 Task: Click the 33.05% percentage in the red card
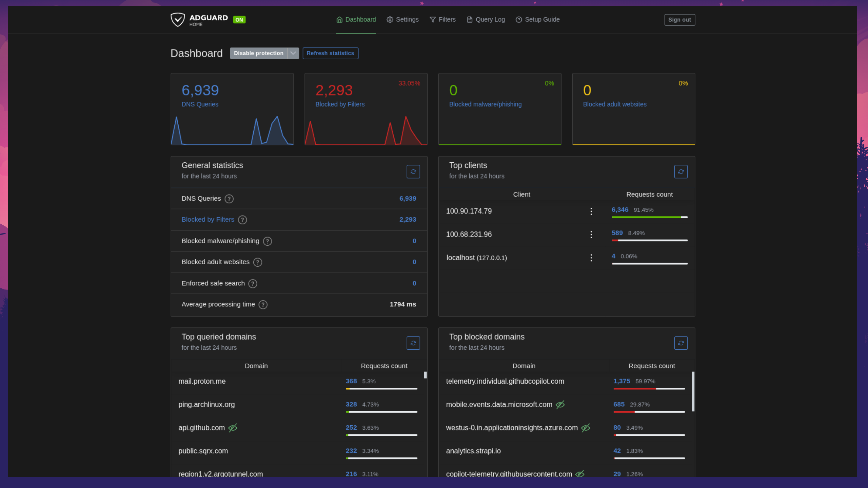(409, 83)
